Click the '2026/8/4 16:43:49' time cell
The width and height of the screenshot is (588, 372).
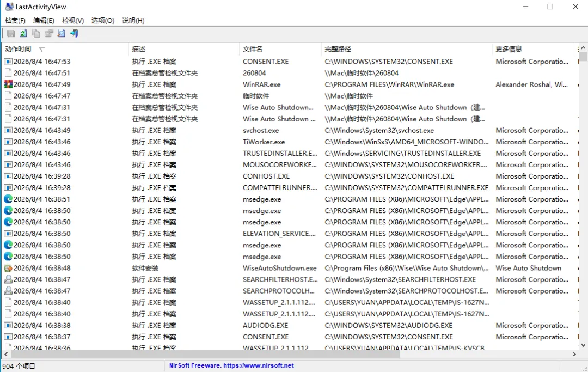click(42, 131)
